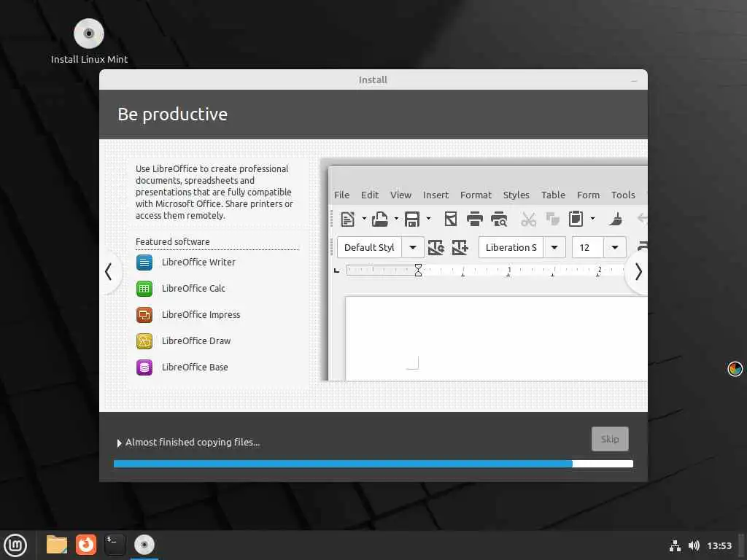
Task: Select the LibreOffice Base text label
Action: 195,367
